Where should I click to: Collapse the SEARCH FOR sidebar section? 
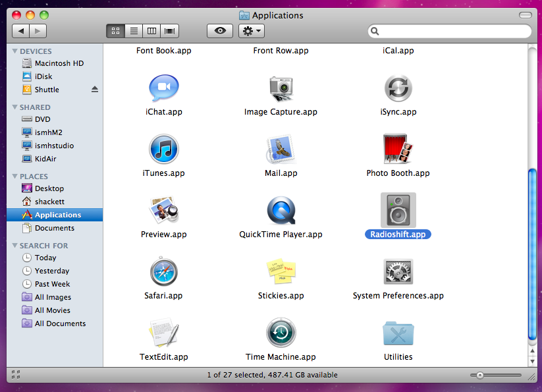[15, 246]
